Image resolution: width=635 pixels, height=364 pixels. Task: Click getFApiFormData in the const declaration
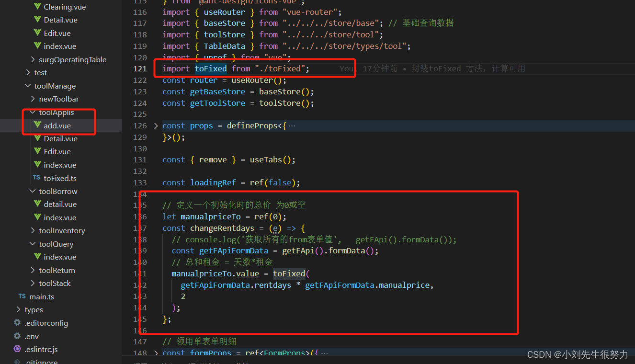(234, 250)
